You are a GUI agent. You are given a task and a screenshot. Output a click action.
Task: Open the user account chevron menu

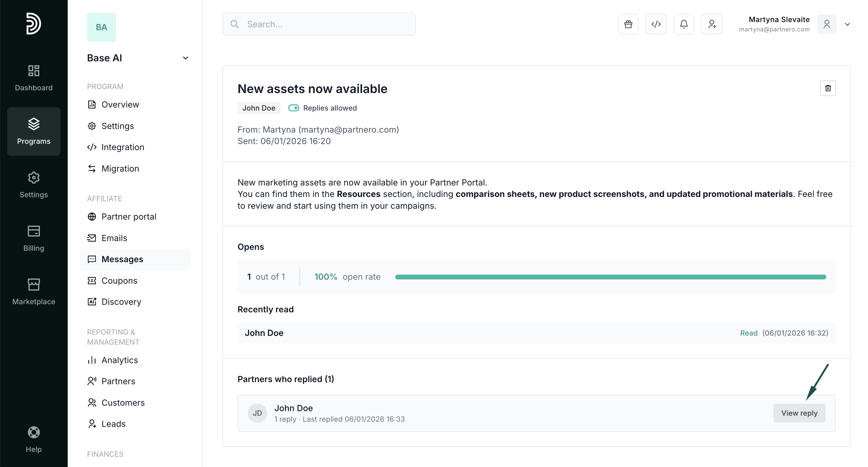[x=847, y=24]
